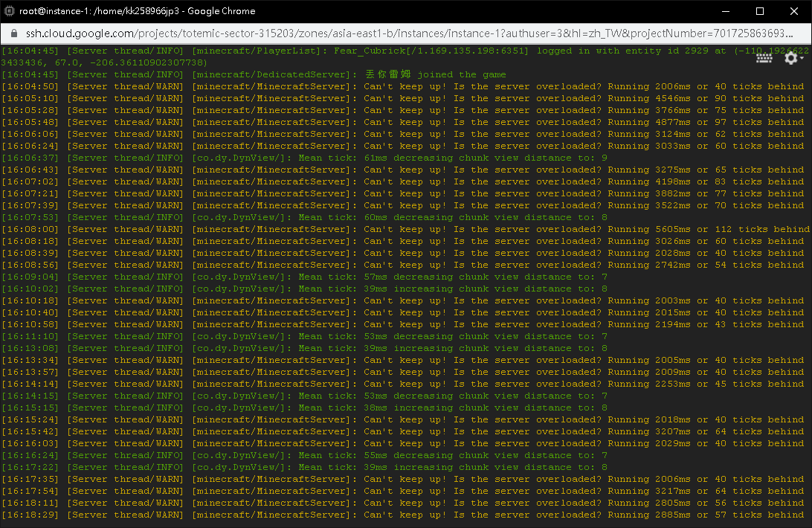
Task: Click the log line with 2742ms
Action: pos(402,265)
